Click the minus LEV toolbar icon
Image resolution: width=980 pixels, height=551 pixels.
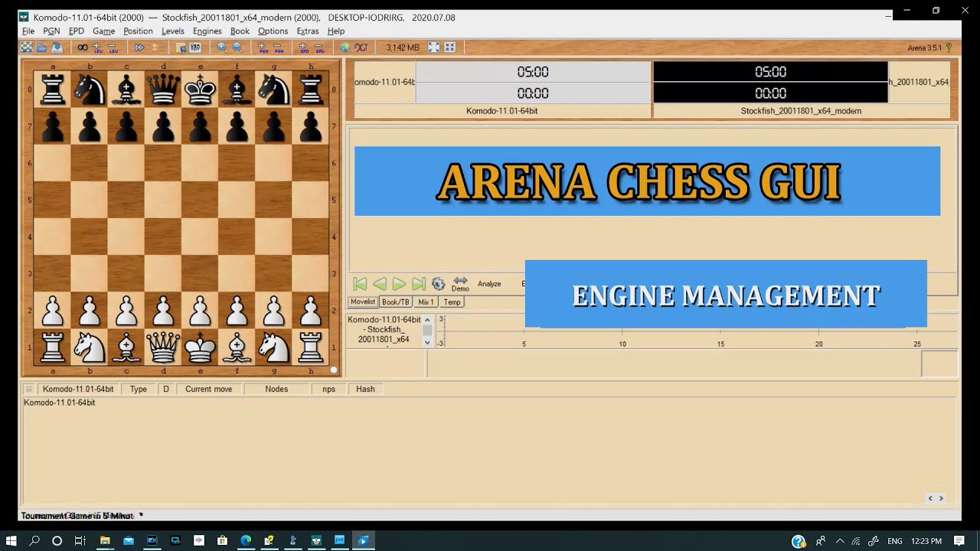tap(113, 47)
